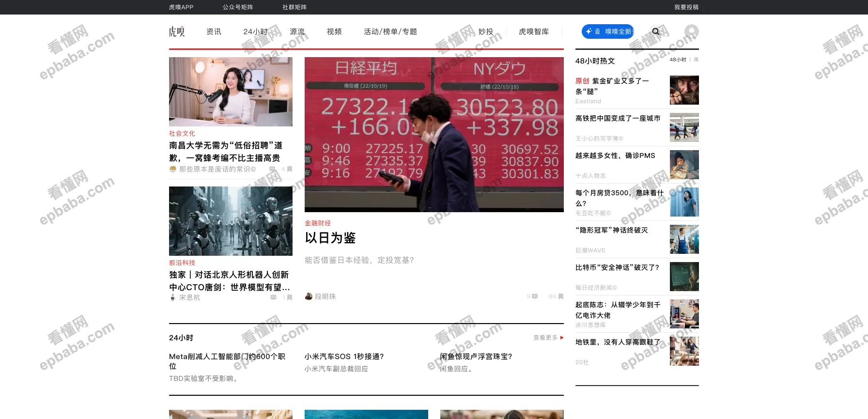Open the Nikkei stock board featured image

[x=434, y=134]
